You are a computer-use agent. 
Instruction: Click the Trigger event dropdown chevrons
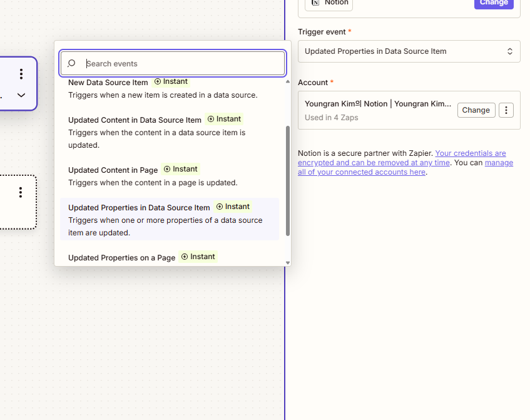[510, 51]
